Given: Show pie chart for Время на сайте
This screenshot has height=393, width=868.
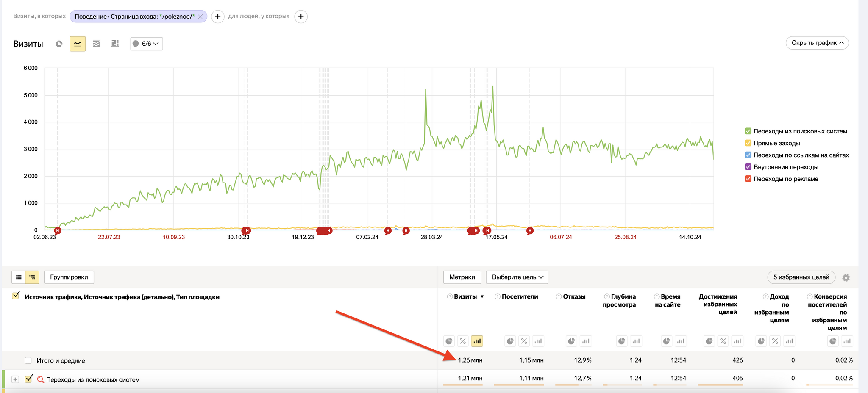Looking at the screenshot, I should (x=667, y=341).
